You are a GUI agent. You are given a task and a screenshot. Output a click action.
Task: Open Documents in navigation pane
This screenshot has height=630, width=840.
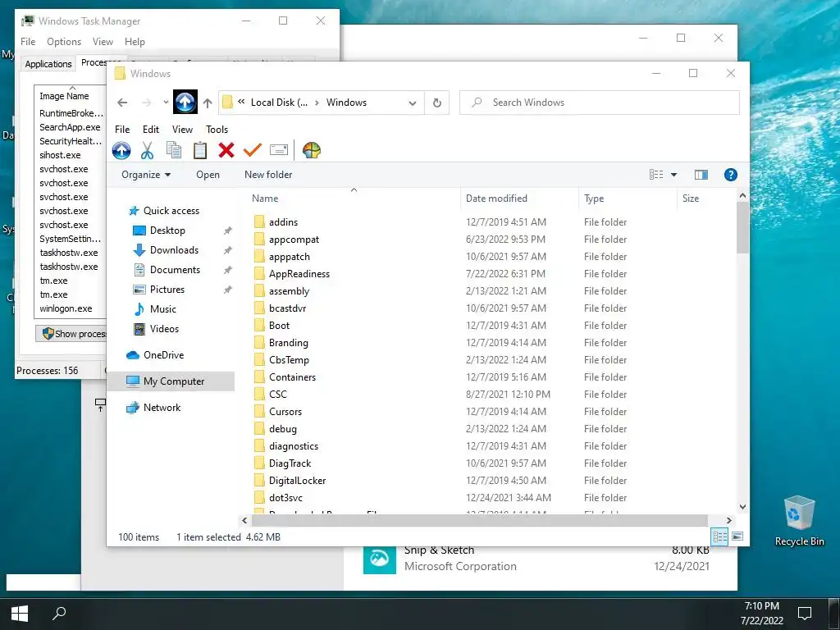coord(175,270)
